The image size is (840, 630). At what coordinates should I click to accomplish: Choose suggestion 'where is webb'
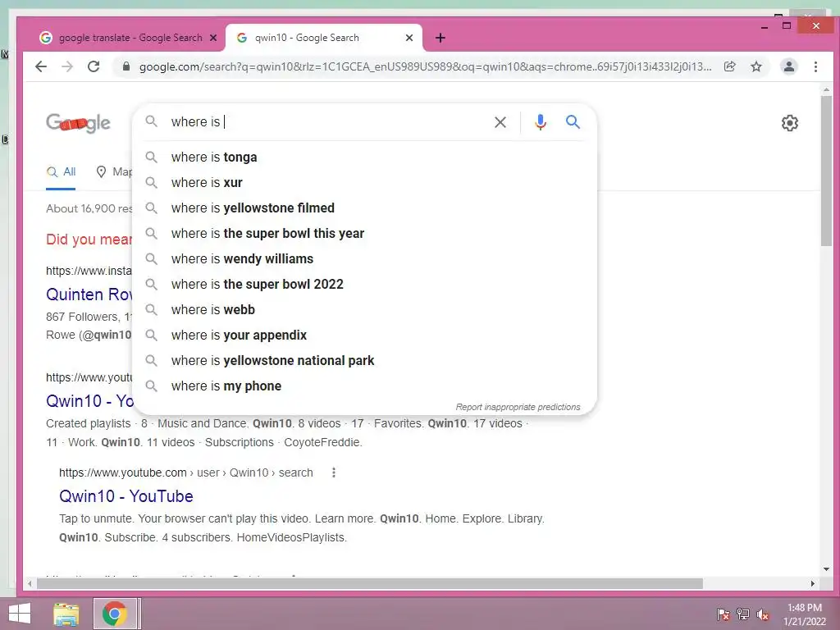coord(364,309)
